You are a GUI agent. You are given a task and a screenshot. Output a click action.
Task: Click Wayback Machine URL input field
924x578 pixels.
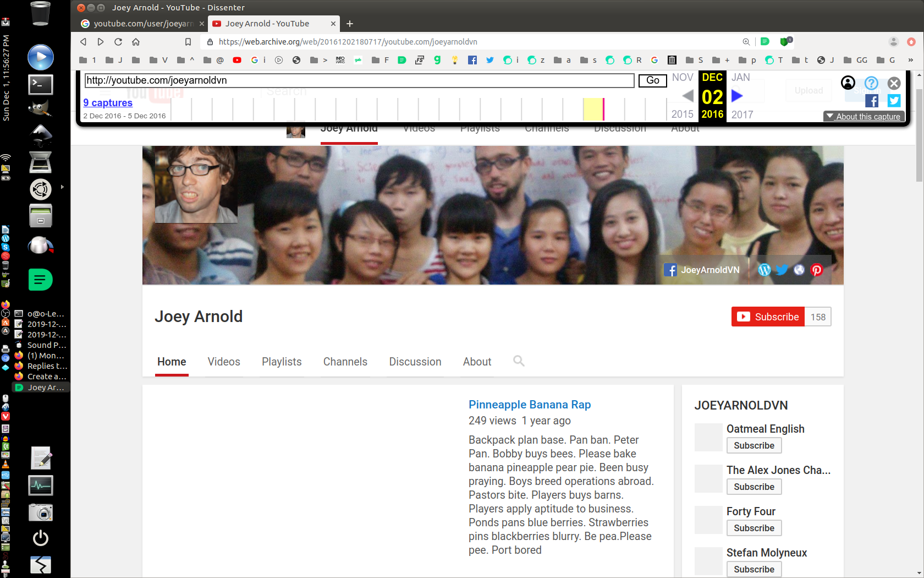359,80
